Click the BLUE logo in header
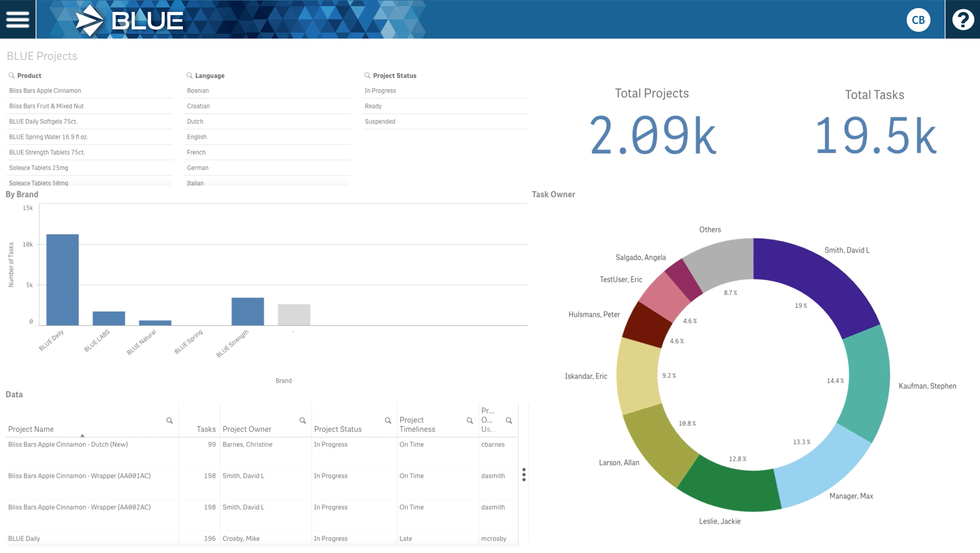Screen dimensions: 980x553 (129, 20)
